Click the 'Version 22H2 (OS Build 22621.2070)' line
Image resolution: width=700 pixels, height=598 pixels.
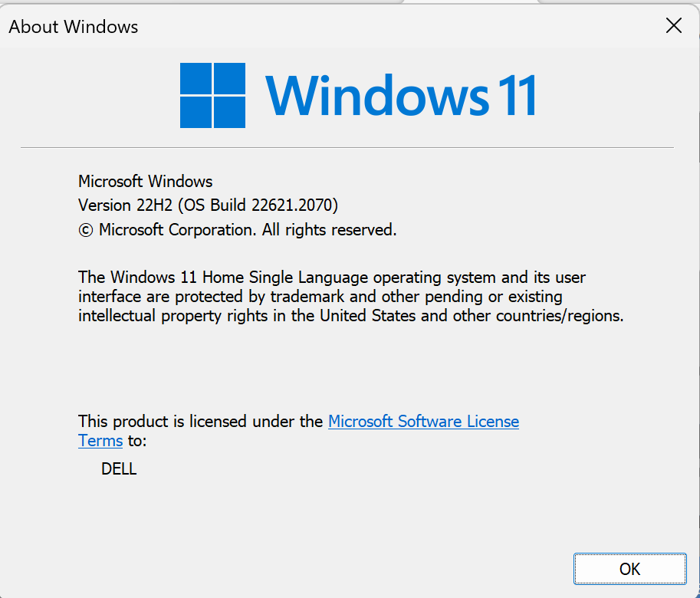[208, 205]
